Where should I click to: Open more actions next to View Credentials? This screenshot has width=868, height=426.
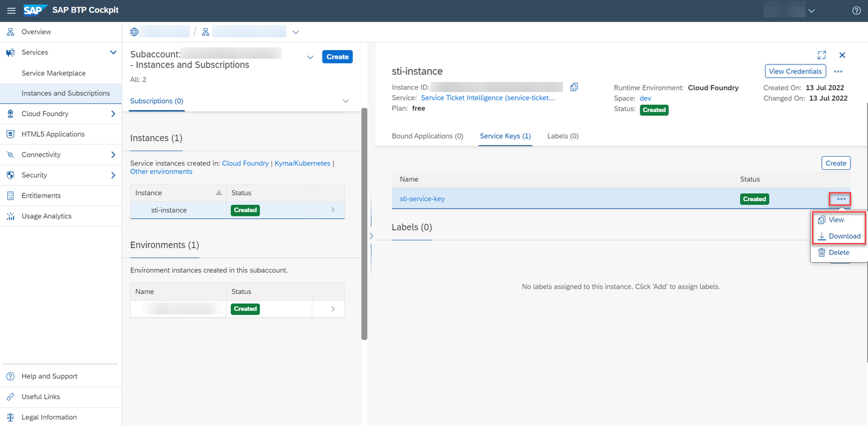pyautogui.click(x=838, y=71)
